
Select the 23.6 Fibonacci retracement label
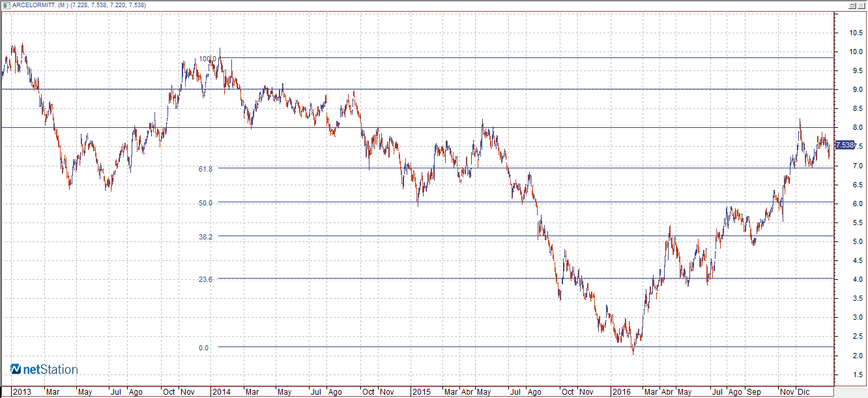tap(206, 279)
